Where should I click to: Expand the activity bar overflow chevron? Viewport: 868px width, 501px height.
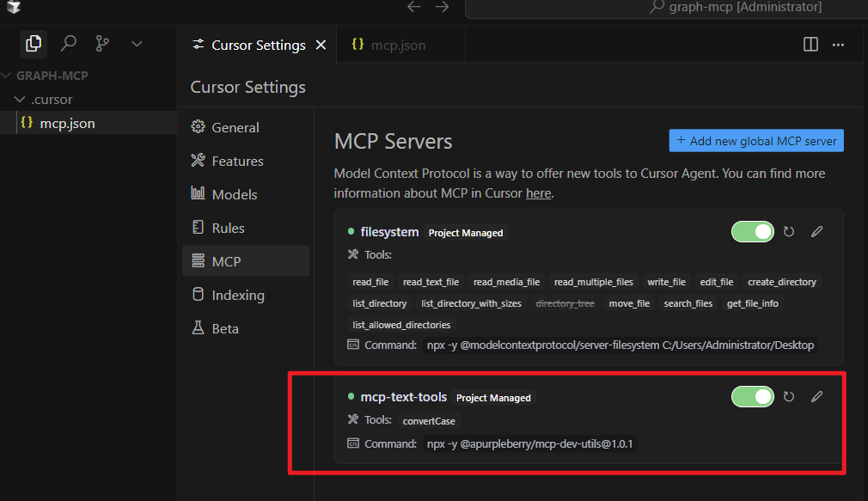pos(137,44)
